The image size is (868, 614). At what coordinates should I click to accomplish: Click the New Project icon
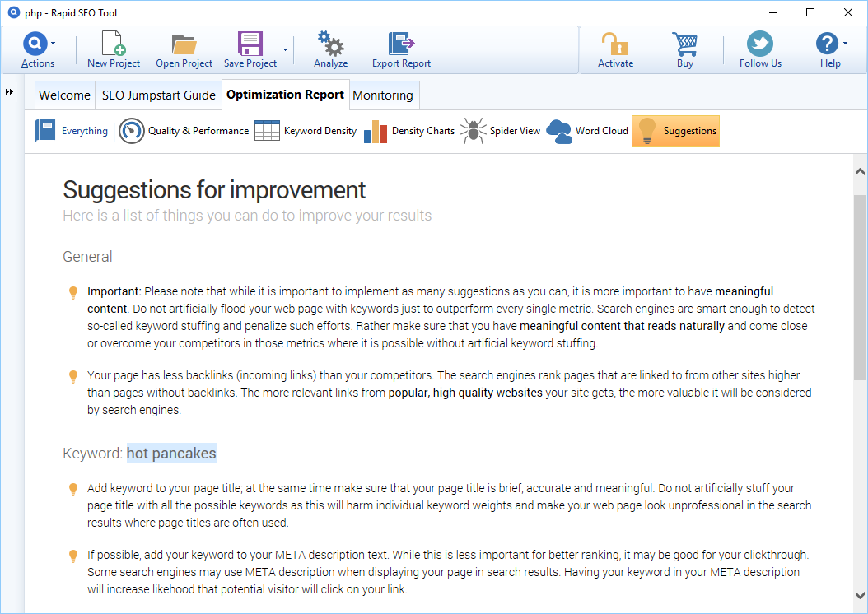pos(113,44)
